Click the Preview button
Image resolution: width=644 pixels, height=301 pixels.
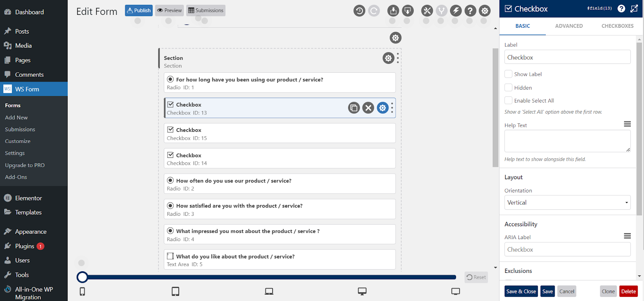pos(169,10)
